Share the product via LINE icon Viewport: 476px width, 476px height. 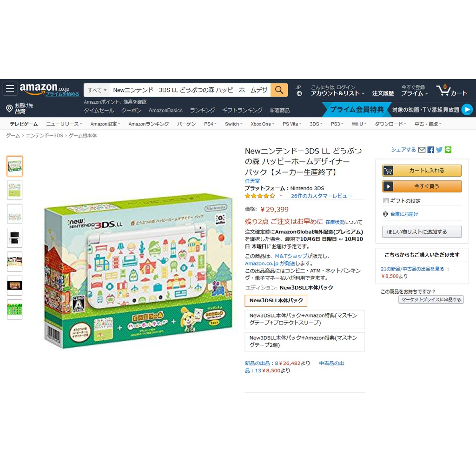tap(448, 150)
